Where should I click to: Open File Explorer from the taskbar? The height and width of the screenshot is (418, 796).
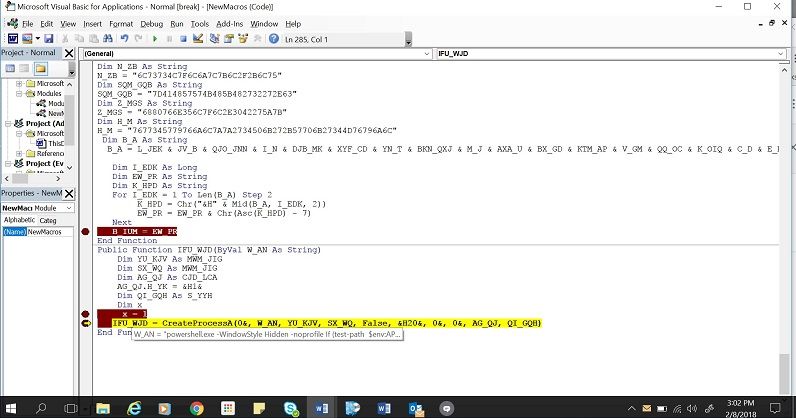point(103,408)
